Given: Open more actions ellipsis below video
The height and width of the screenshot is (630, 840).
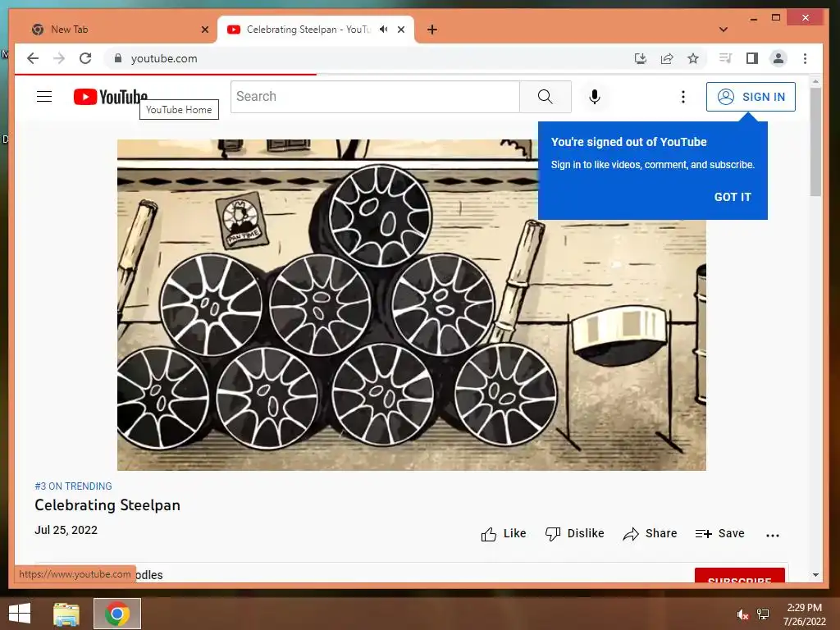Looking at the screenshot, I should (773, 535).
